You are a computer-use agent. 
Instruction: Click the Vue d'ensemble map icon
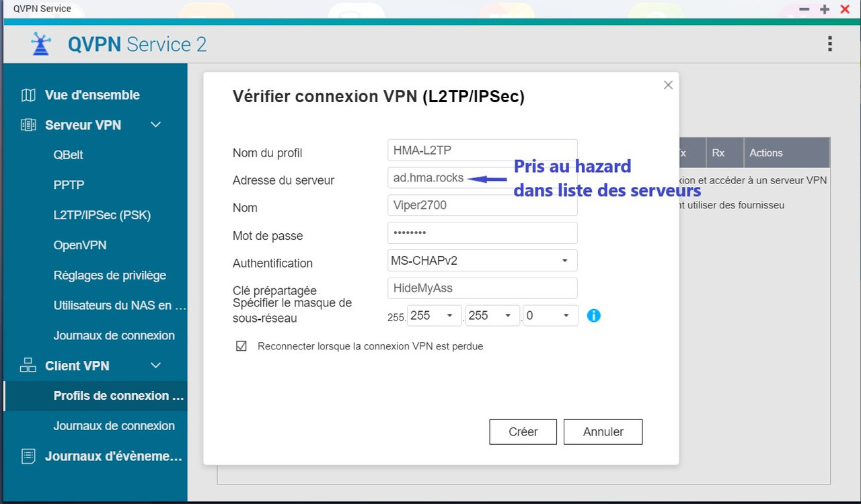(x=28, y=95)
